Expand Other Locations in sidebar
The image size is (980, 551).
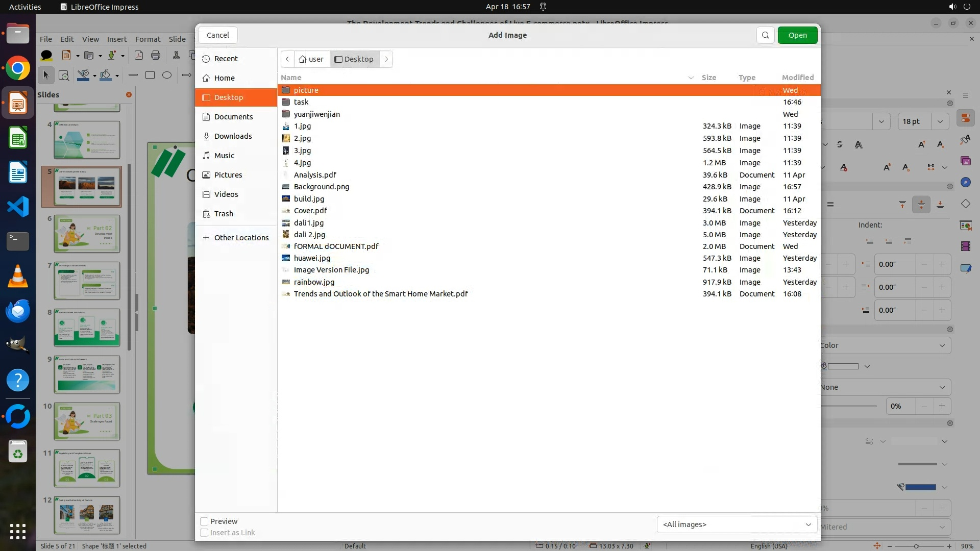pyautogui.click(x=241, y=238)
